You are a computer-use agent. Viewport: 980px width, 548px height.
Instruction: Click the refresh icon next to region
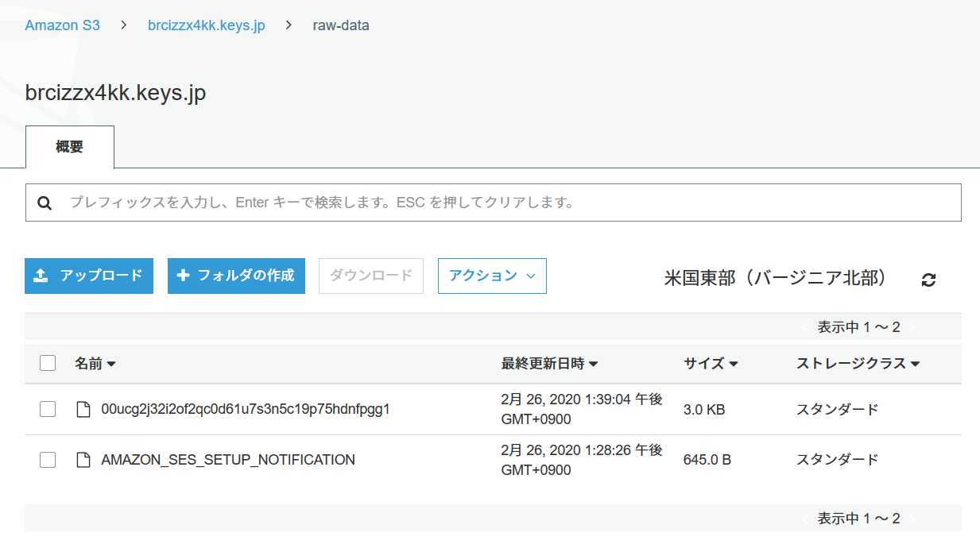click(928, 280)
